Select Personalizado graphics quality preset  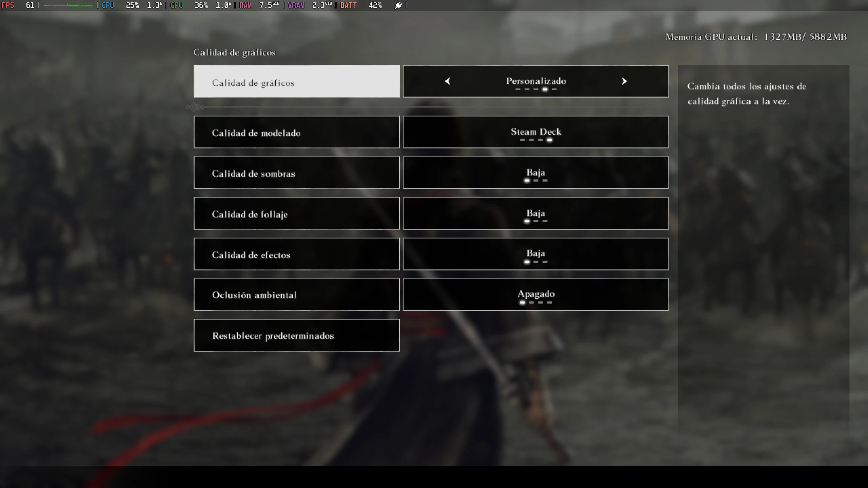click(x=535, y=80)
